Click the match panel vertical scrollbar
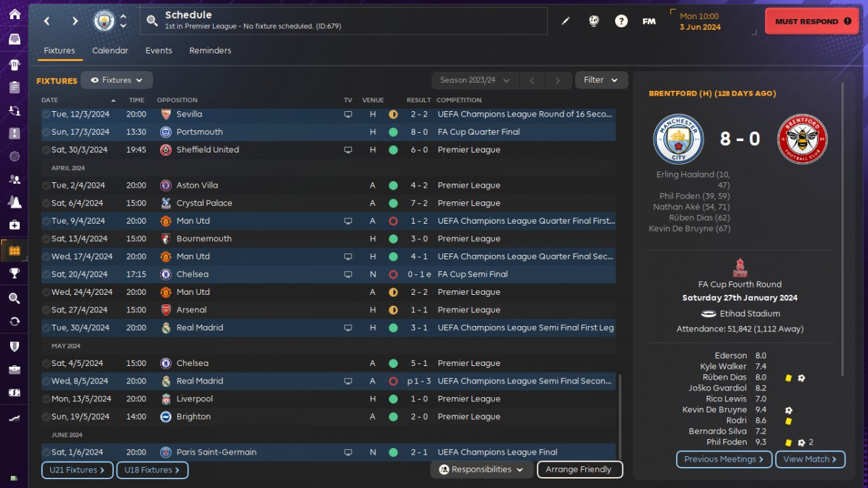Image resolution: width=868 pixels, height=488 pixels. 844,228
